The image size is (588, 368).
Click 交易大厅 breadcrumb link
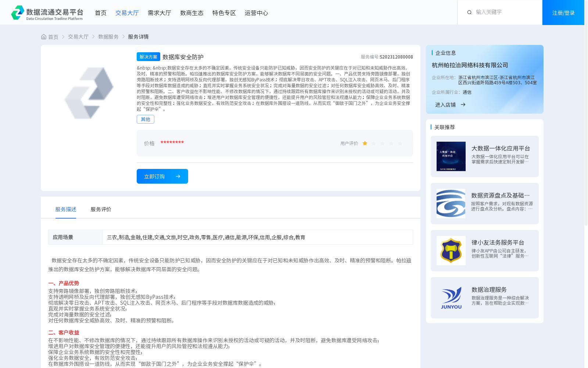point(78,37)
